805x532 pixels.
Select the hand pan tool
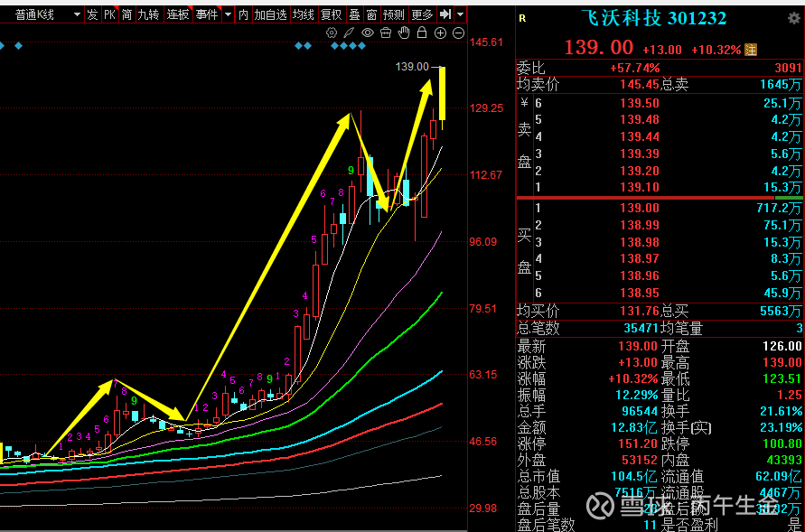click(x=404, y=33)
